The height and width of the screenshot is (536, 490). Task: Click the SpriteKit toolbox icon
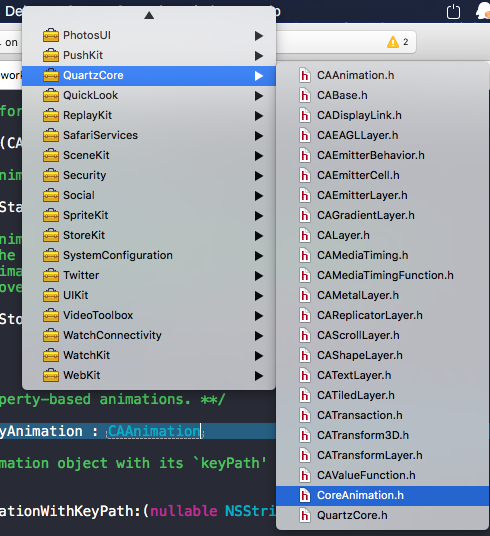tap(51, 215)
